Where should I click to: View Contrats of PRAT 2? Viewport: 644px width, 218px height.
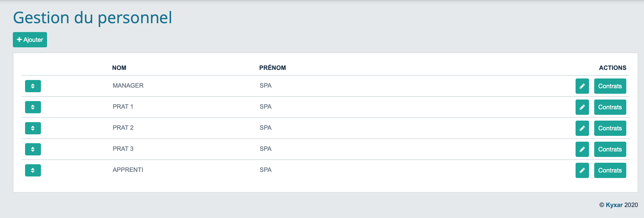(x=610, y=128)
